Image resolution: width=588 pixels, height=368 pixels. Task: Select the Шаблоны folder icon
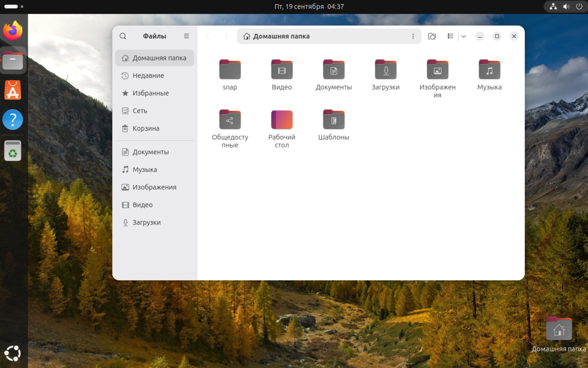334,119
